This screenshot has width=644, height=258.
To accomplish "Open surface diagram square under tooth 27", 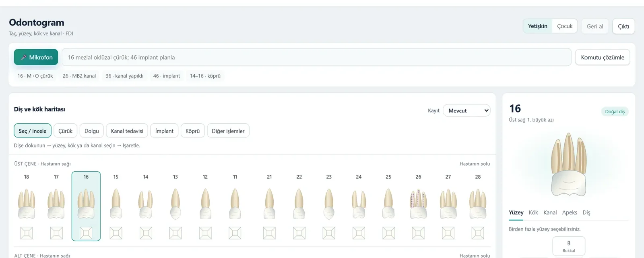I will point(448,233).
